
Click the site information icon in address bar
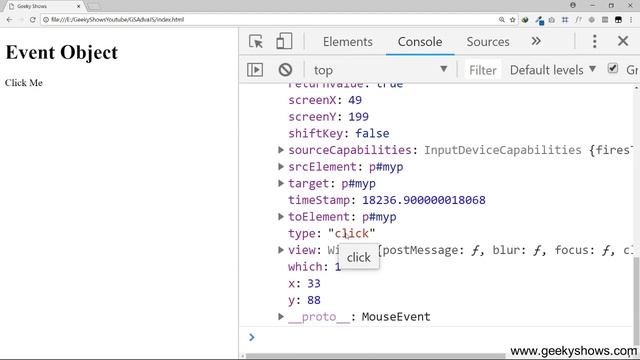pos(46,20)
